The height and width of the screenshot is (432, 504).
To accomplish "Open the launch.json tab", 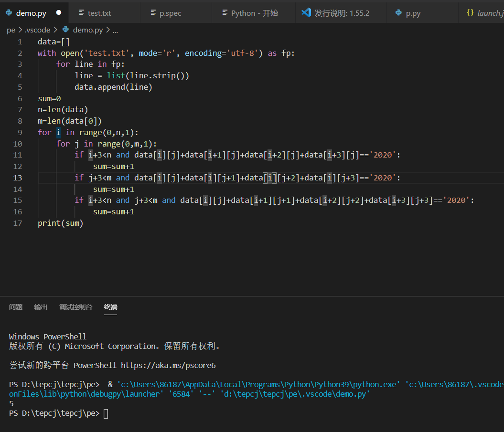I will (x=482, y=13).
